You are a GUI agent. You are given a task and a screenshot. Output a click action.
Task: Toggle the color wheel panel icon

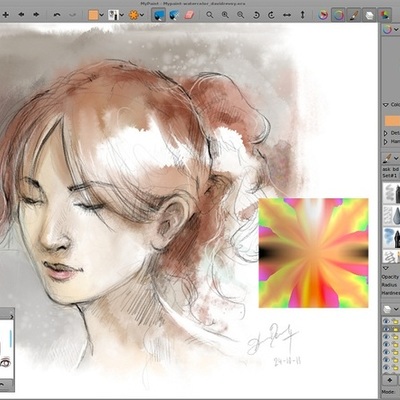click(x=338, y=15)
